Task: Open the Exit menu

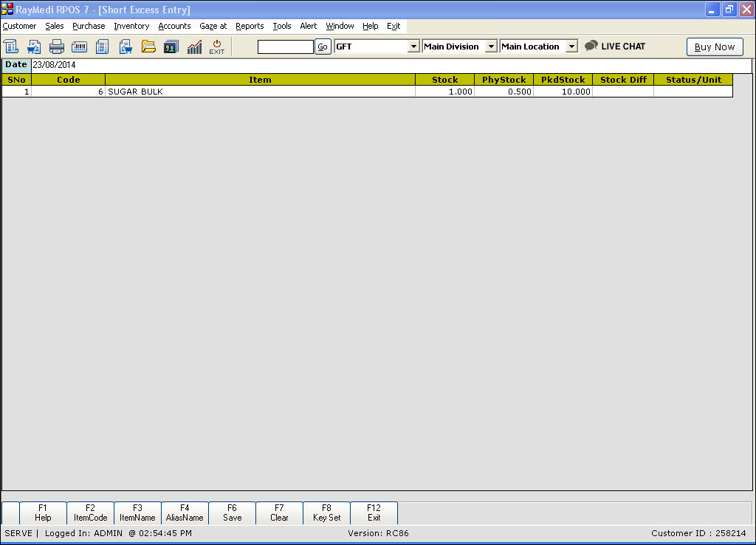Action: (394, 26)
